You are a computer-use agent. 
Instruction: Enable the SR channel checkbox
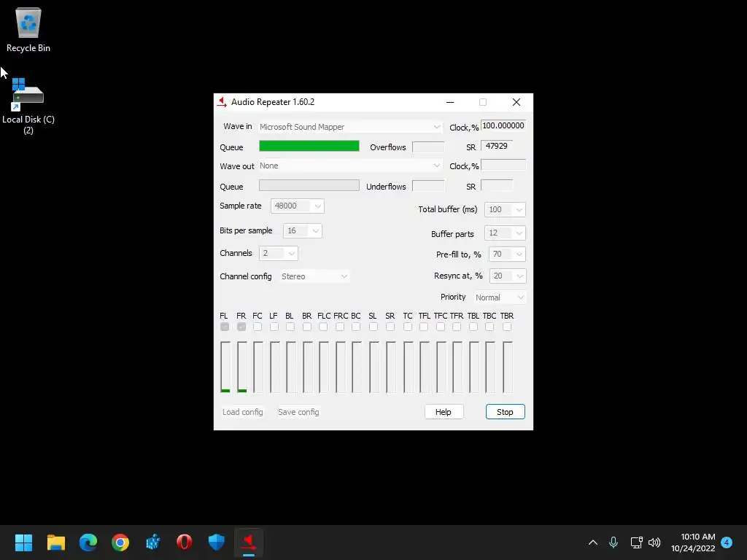pyautogui.click(x=390, y=327)
